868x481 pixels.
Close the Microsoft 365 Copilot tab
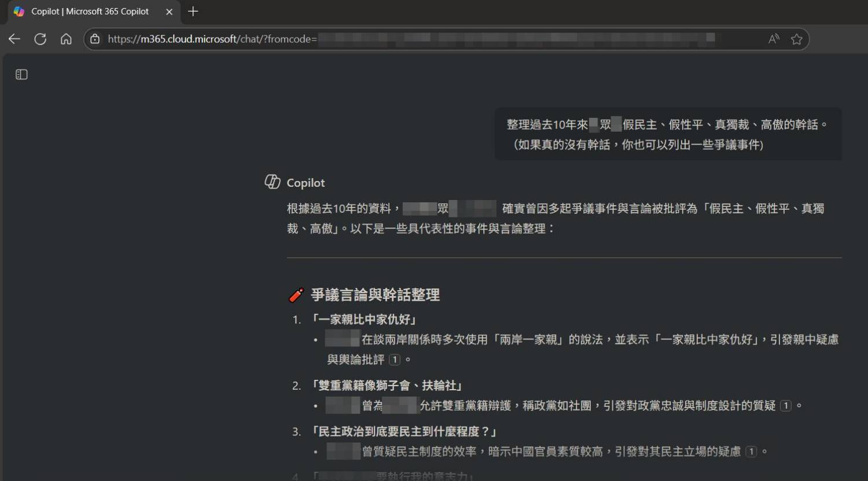point(169,12)
